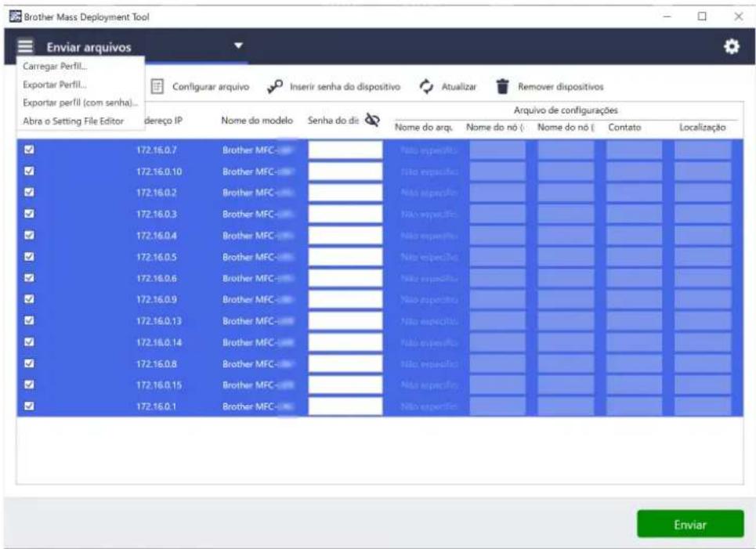Choose Exportar perfil (com senha) entry
This screenshot has height=549, width=756.
tap(81, 103)
